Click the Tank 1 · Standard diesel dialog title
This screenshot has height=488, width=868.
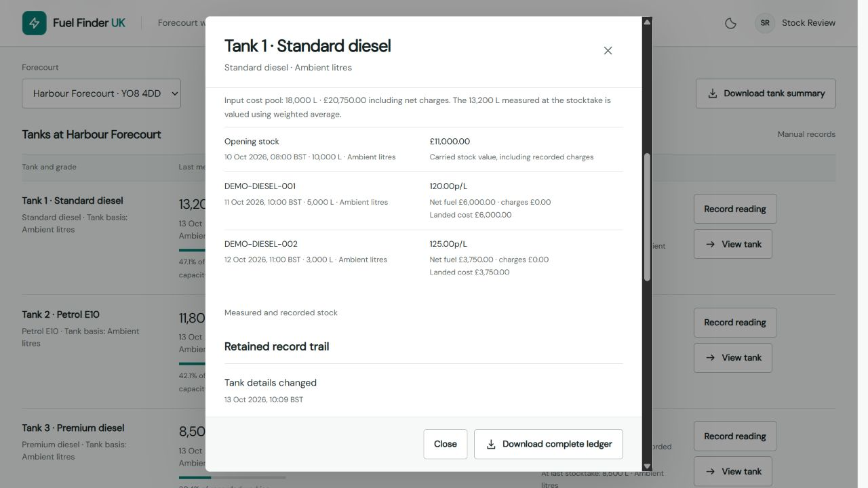[x=308, y=46]
